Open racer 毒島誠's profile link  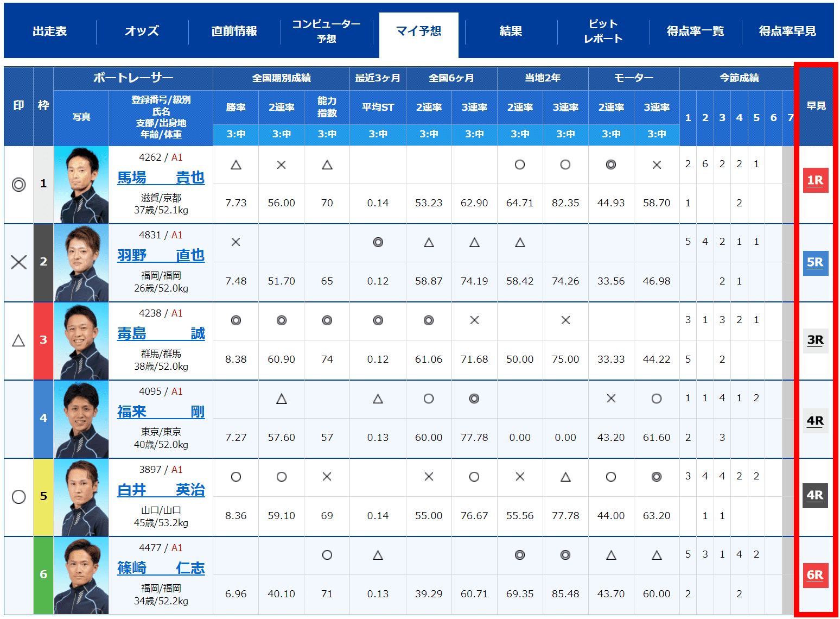click(161, 334)
